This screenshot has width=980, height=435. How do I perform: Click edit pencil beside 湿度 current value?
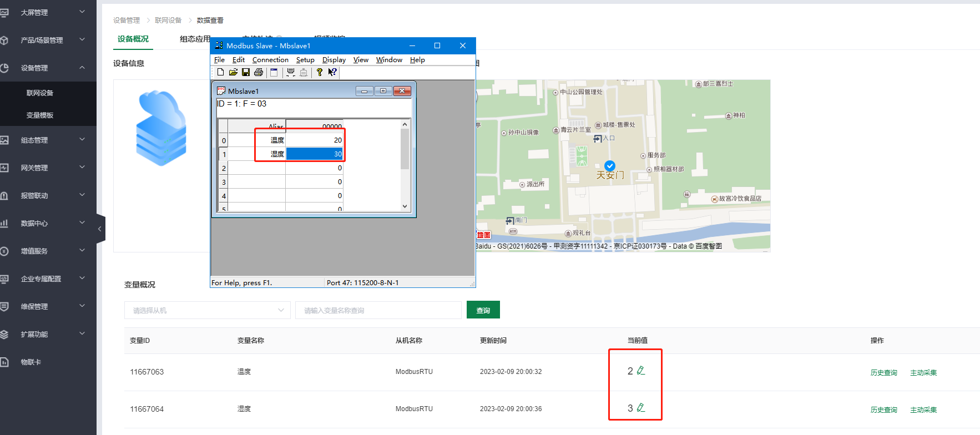641,408
